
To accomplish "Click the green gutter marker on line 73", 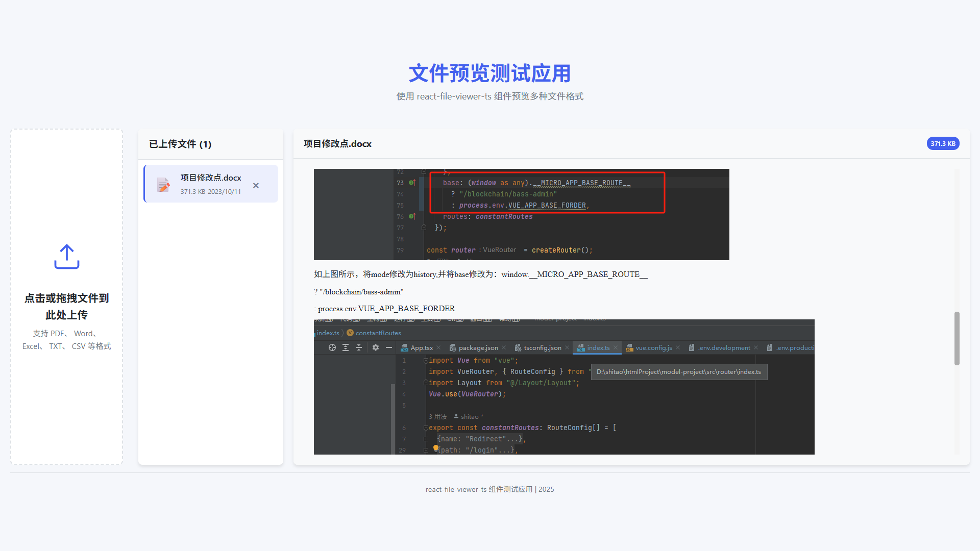I will pos(411,182).
